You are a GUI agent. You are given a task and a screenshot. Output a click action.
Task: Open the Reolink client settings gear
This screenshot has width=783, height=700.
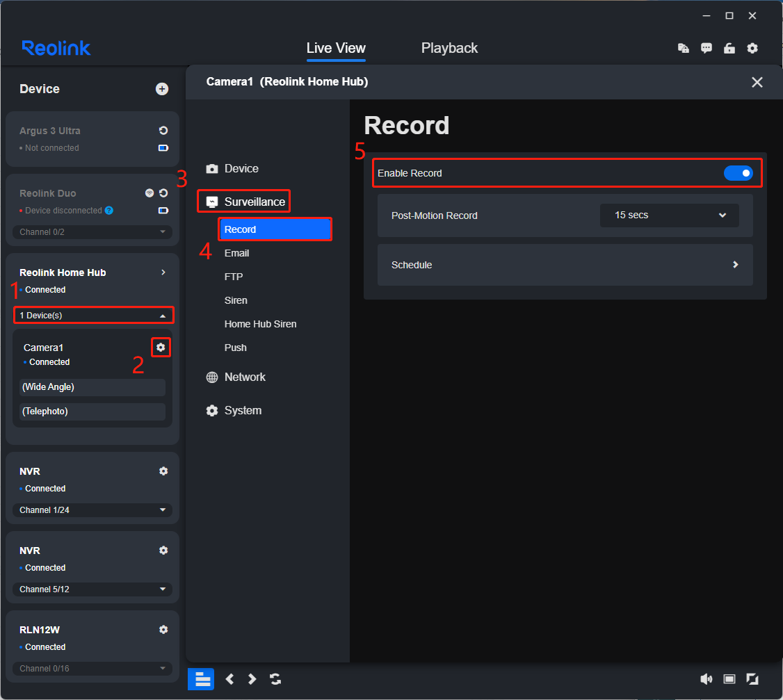point(752,48)
